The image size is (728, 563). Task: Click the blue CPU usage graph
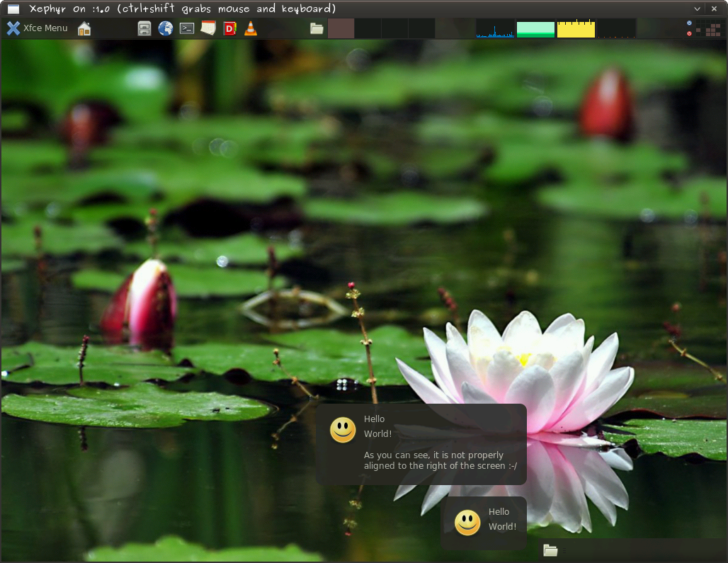click(495, 28)
